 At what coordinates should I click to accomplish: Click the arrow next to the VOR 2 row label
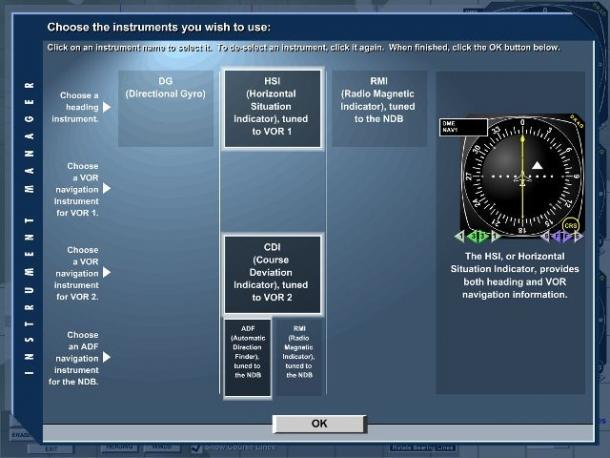pyautogui.click(x=107, y=272)
